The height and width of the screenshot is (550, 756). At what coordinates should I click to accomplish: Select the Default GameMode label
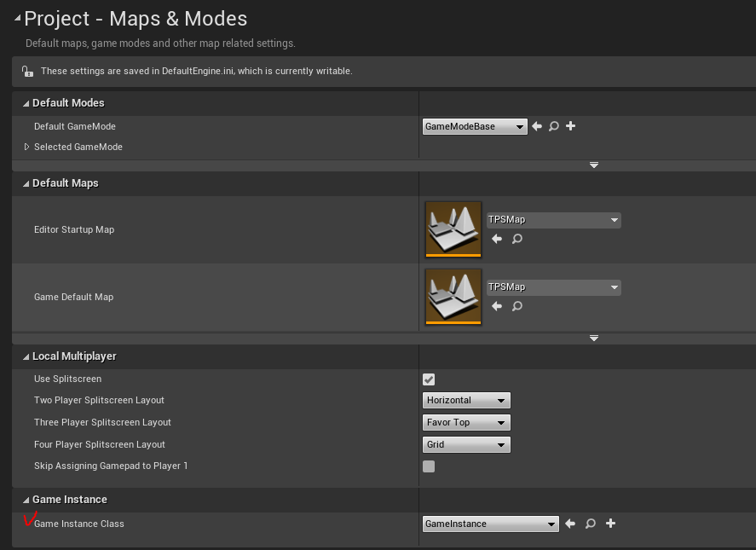(75, 126)
